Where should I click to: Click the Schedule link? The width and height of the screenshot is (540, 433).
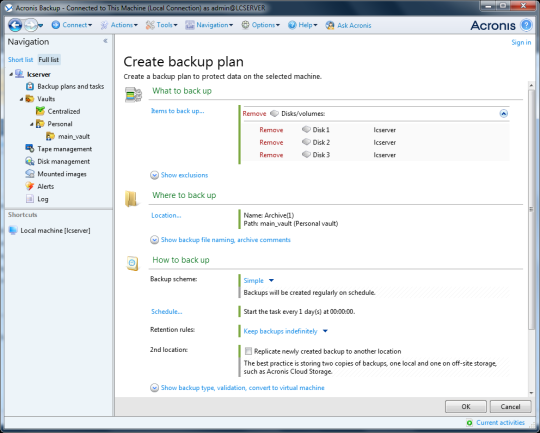click(167, 312)
